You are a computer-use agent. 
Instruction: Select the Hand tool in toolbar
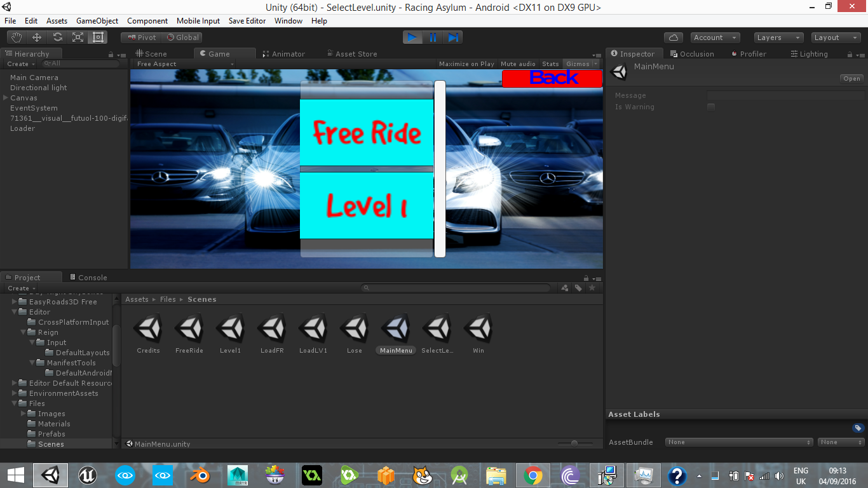tap(17, 37)
